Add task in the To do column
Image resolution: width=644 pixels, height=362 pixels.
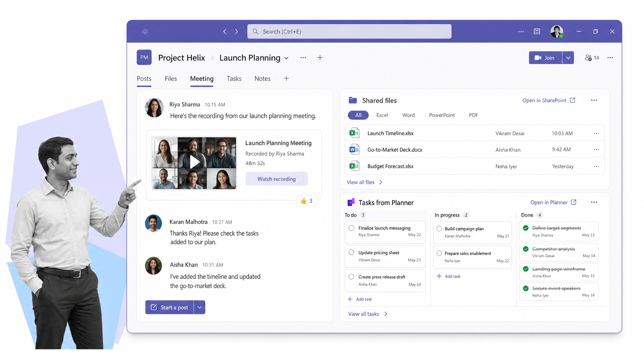(x=360, y=299)
